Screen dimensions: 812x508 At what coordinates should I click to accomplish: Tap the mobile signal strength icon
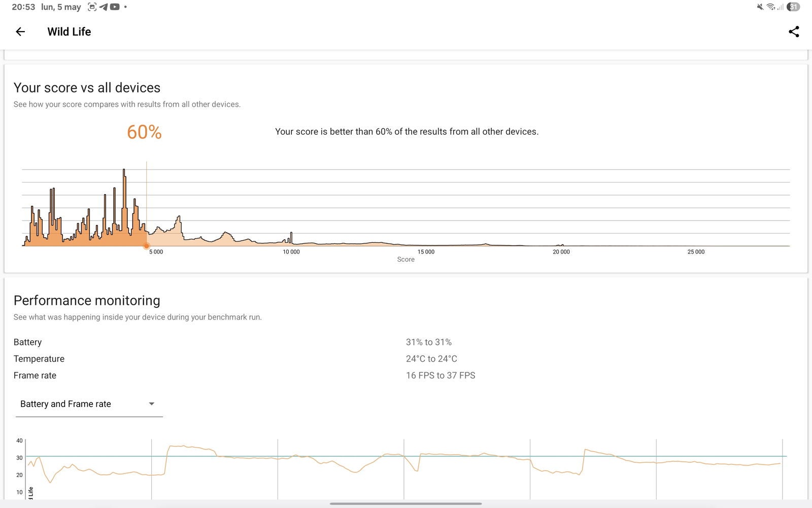click(781, 7)
